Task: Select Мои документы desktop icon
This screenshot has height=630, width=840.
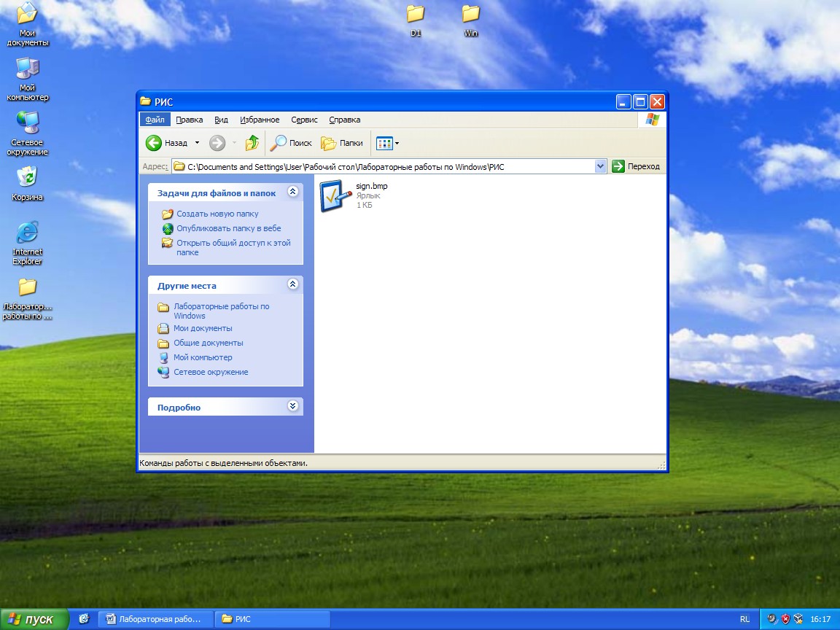Action: pyautogui.click(x=27, y=24)
